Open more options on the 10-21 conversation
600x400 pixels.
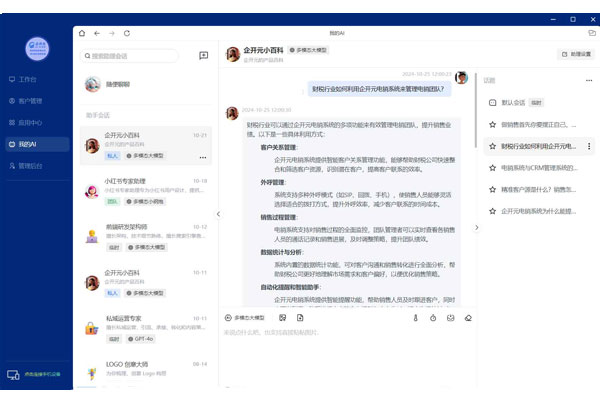pyautogui.click(x=203, y=157)
